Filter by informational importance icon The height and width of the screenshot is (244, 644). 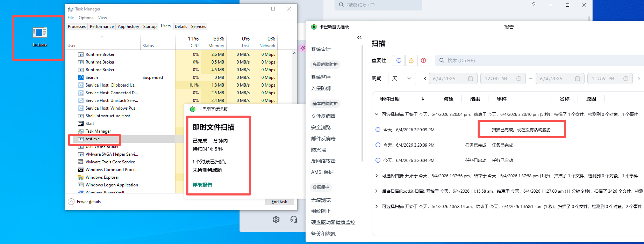point(399,60)
